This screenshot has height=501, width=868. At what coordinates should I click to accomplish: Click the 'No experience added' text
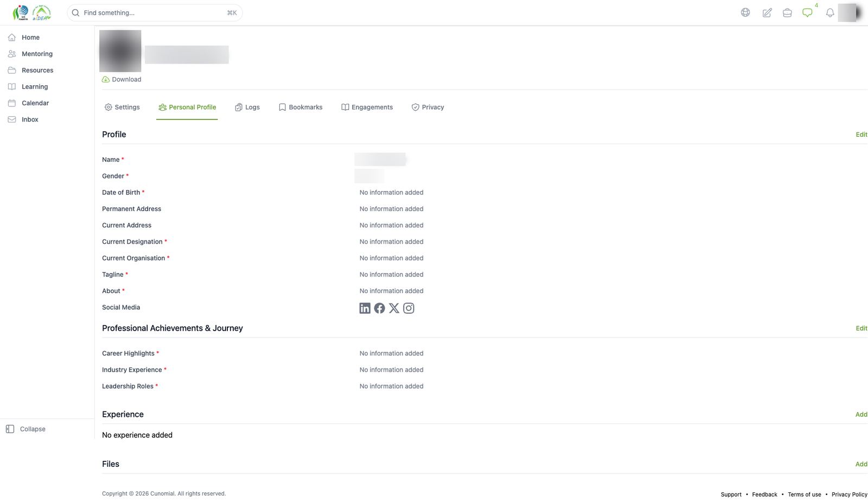137,435
